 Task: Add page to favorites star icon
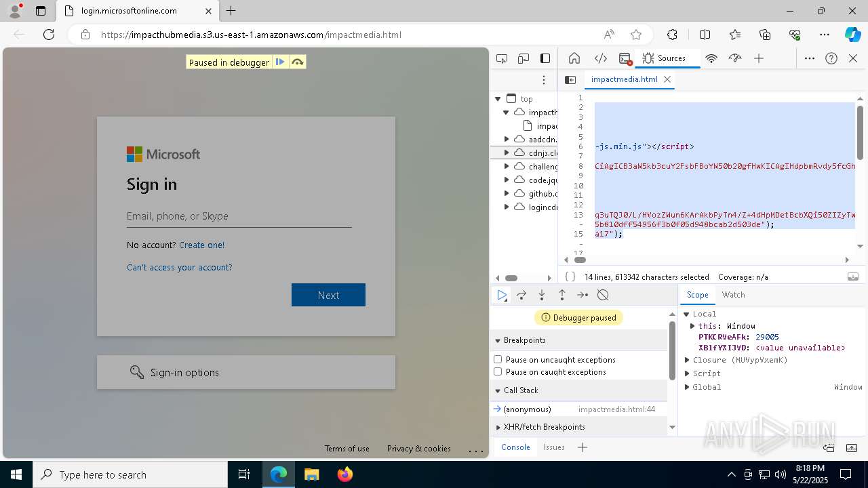point(635,35)
